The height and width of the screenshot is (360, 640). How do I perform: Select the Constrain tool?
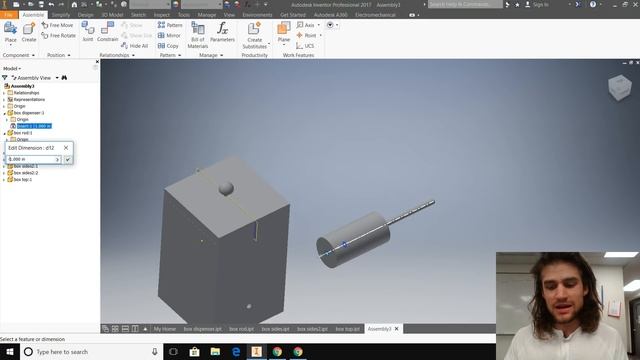(x=107, y=32)
